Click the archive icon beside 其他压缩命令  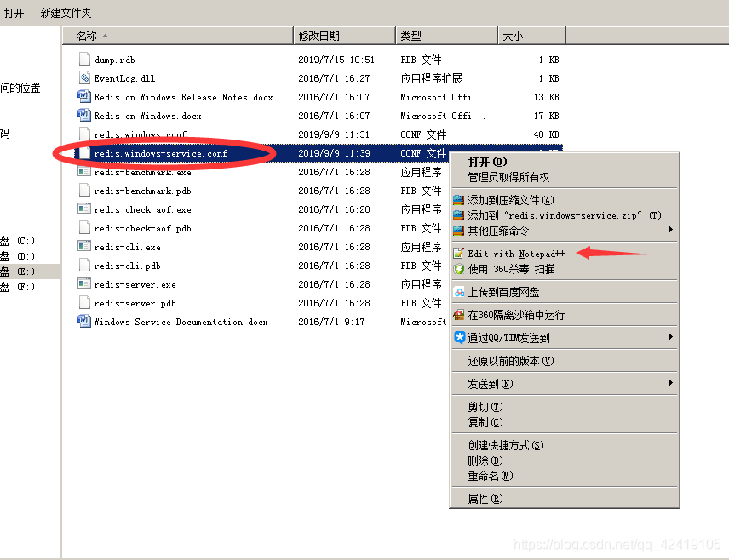[x=459, y=231]
